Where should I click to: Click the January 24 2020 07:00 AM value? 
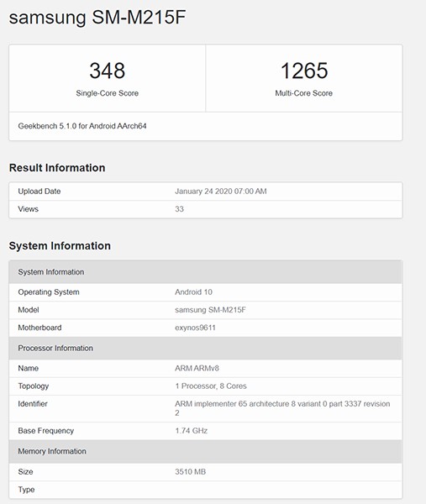coord(221,192)
